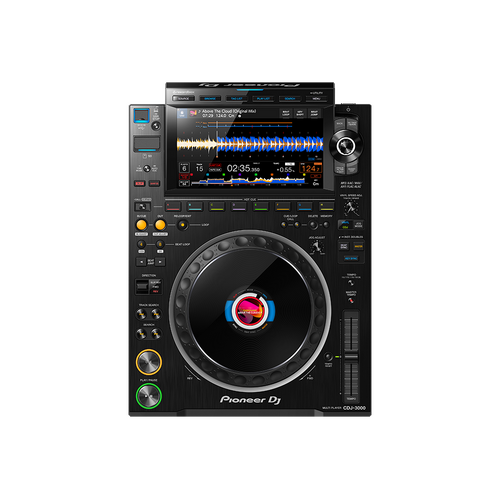Open the SEARCH view
The image size is (500, 500).
[x=290, y=99]
